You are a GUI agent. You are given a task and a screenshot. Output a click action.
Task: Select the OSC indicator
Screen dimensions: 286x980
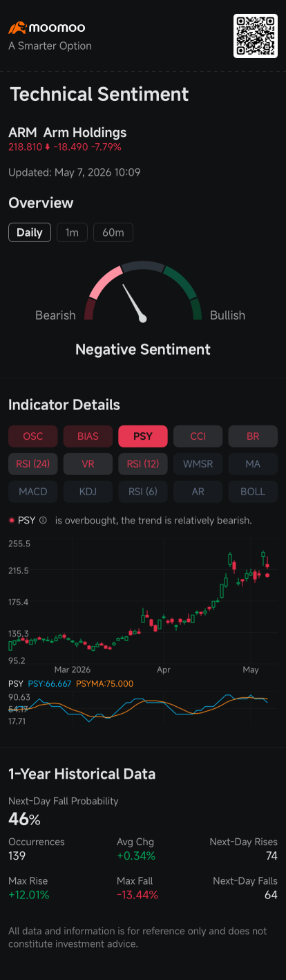click(32, 436)
